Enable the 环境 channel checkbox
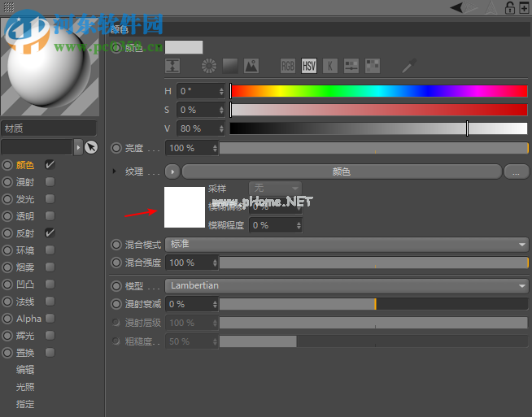This screenshot has height=417, width=532. pyautogui.click(x=50, y=250)
